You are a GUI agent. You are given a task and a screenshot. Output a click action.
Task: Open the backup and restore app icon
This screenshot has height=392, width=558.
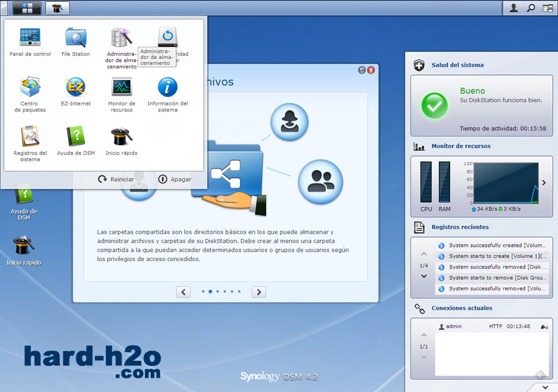coord(167,37)
